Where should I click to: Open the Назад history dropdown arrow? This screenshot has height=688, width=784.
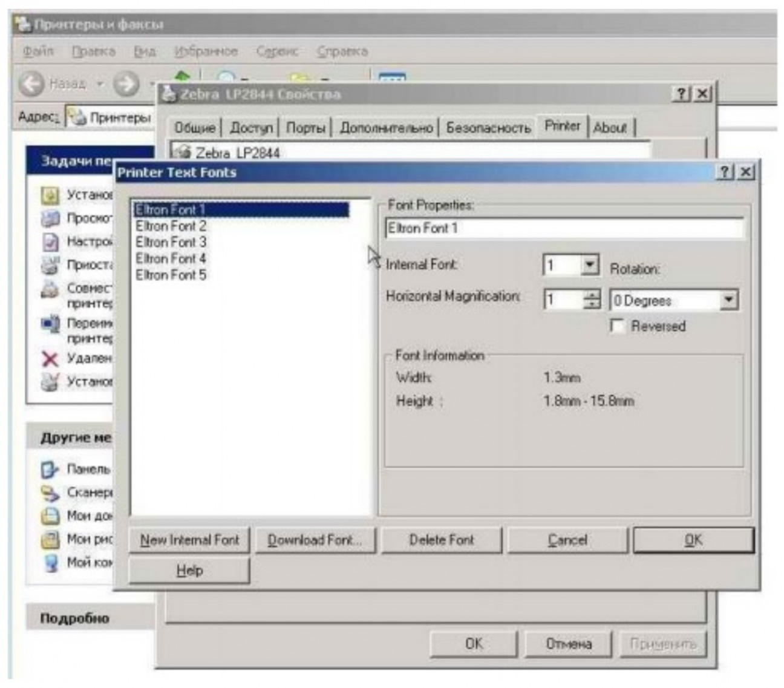[100, 84]
